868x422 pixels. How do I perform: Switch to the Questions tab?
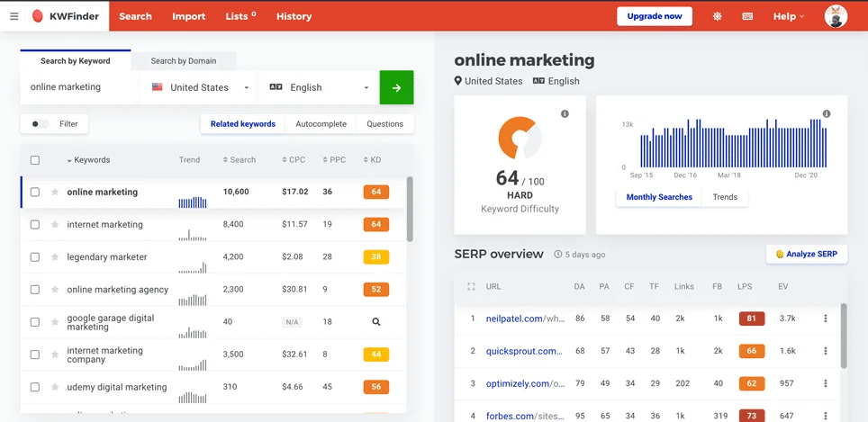tap(385, 124)
